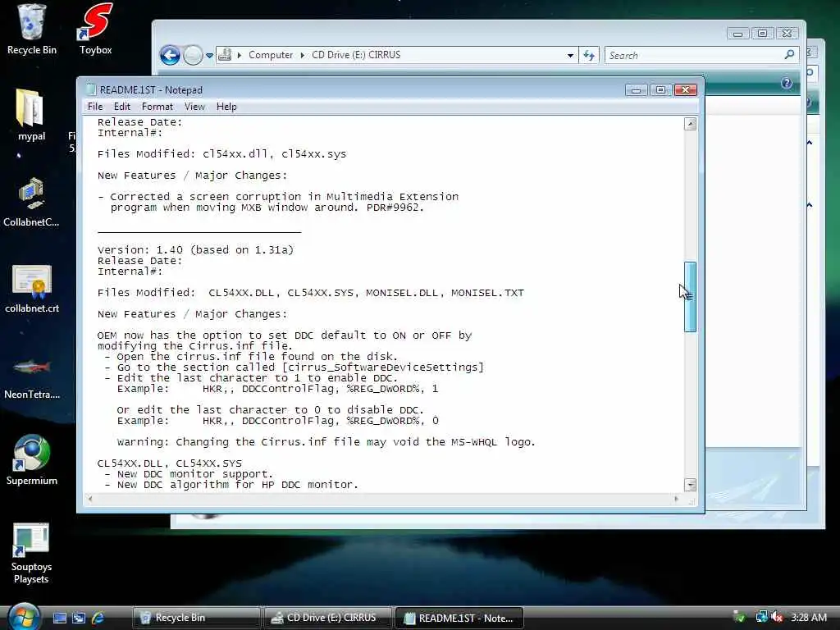Click the drive icon in Explorer address bar

pos(225,55)
